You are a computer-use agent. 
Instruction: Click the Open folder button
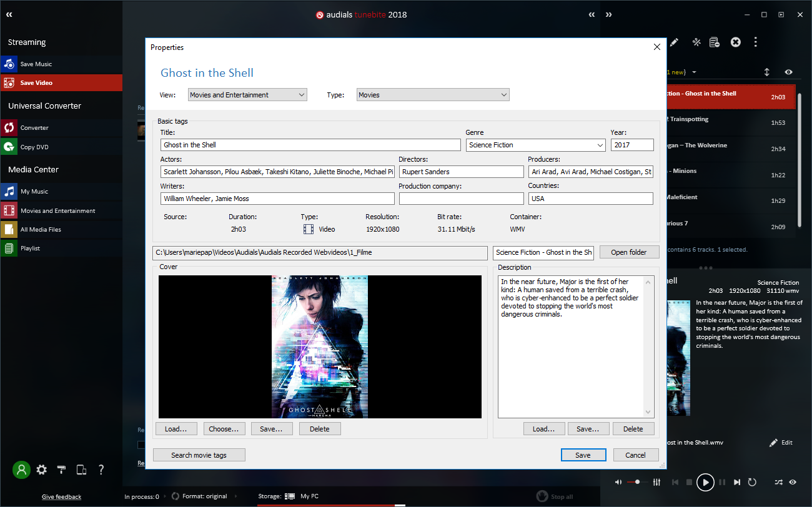629,252
